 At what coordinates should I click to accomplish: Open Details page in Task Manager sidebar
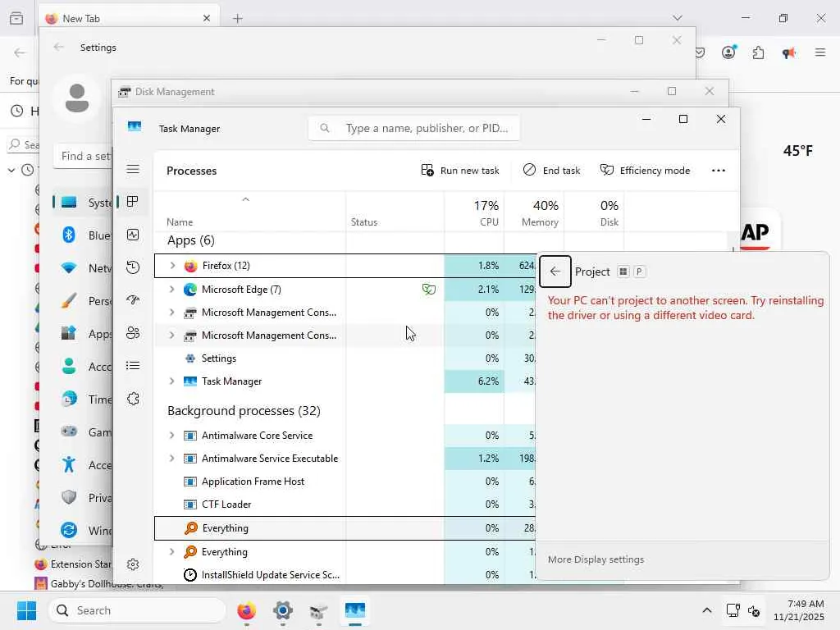(133, 366)
